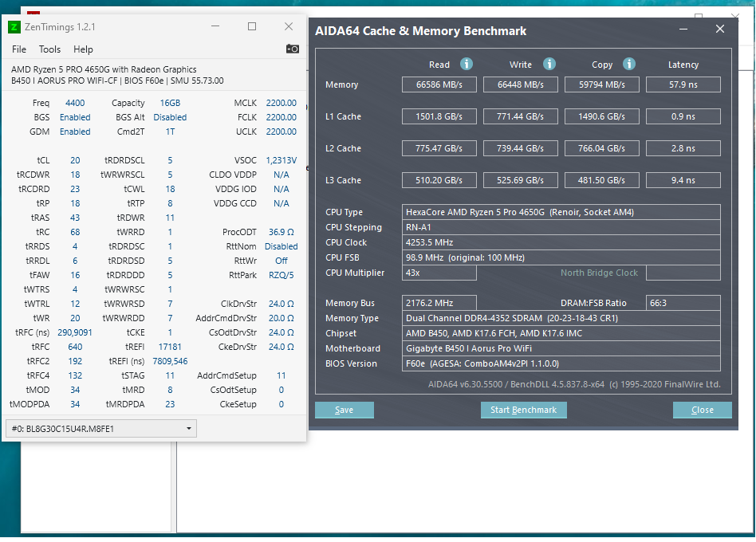Select L2 Cache Read 775.47 GB/s
Viewport: 756px width, 542px height.
(439, 148)
